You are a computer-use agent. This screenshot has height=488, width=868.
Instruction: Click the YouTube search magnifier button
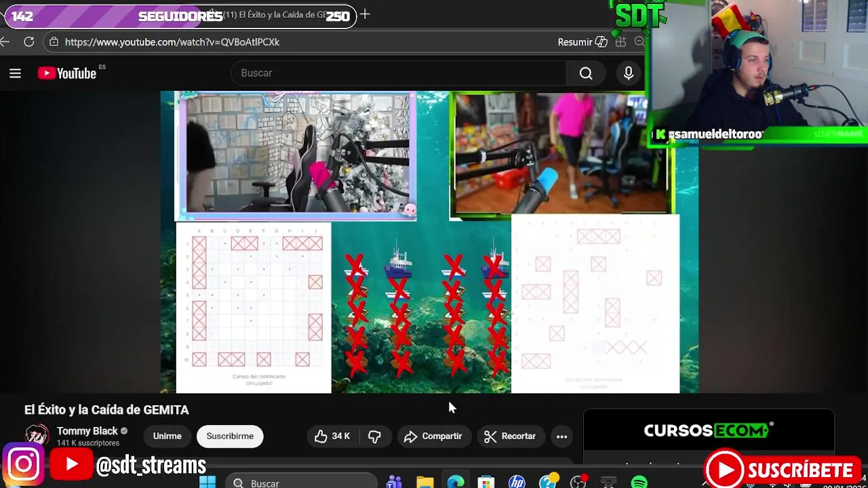(586, 73)
